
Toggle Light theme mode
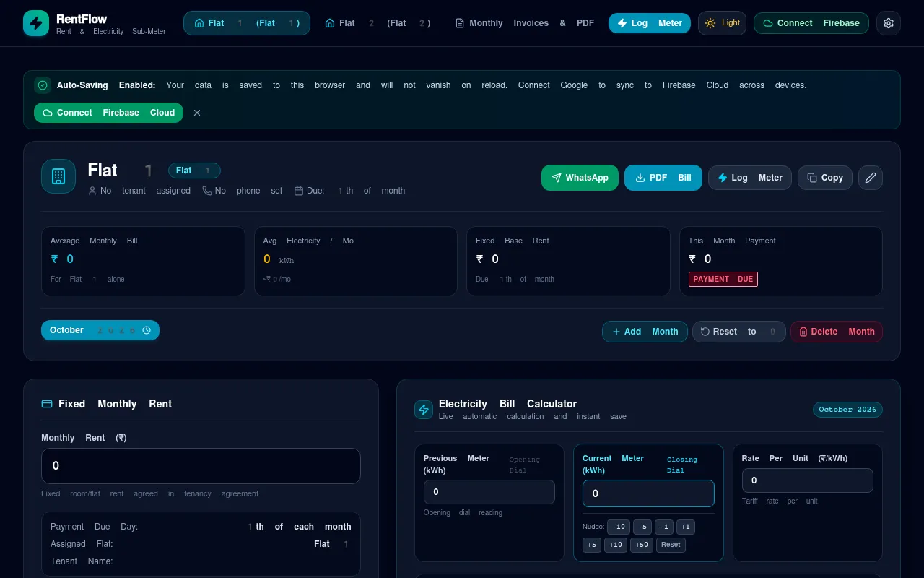pos(722,23)
